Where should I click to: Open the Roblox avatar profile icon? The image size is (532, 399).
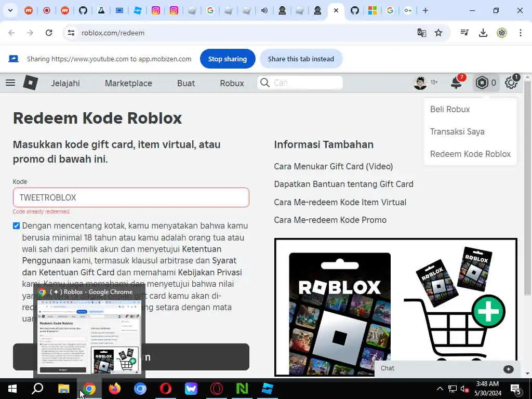click(420, 83)
